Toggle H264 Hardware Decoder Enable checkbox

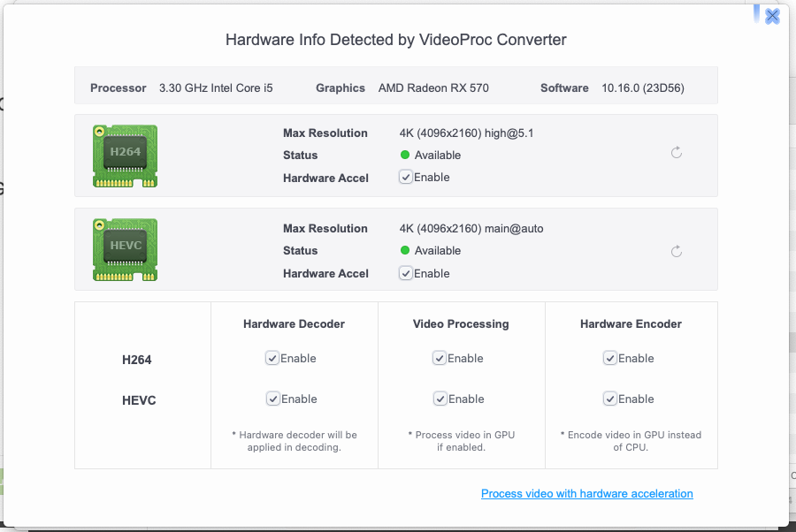(272, 358)
